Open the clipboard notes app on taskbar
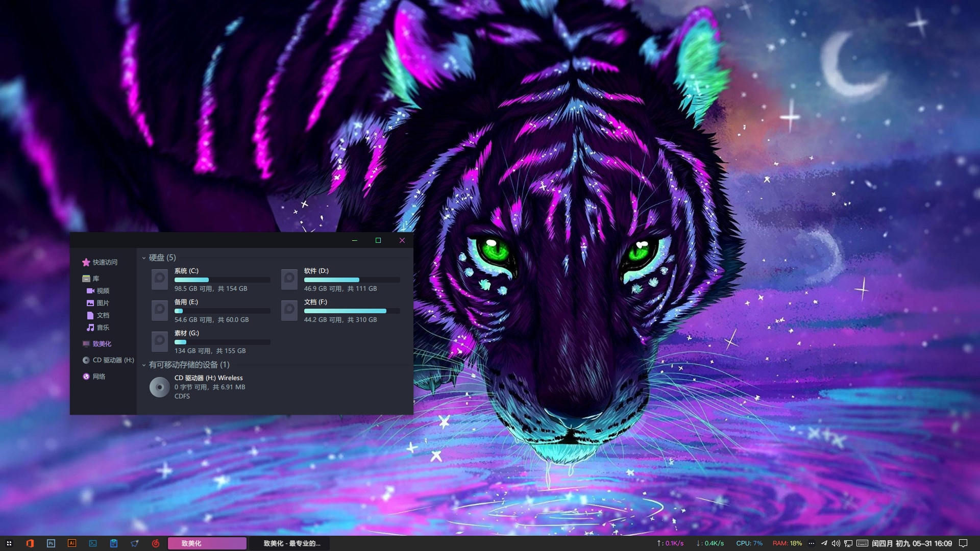980x551 pixels. coord(113,543)
